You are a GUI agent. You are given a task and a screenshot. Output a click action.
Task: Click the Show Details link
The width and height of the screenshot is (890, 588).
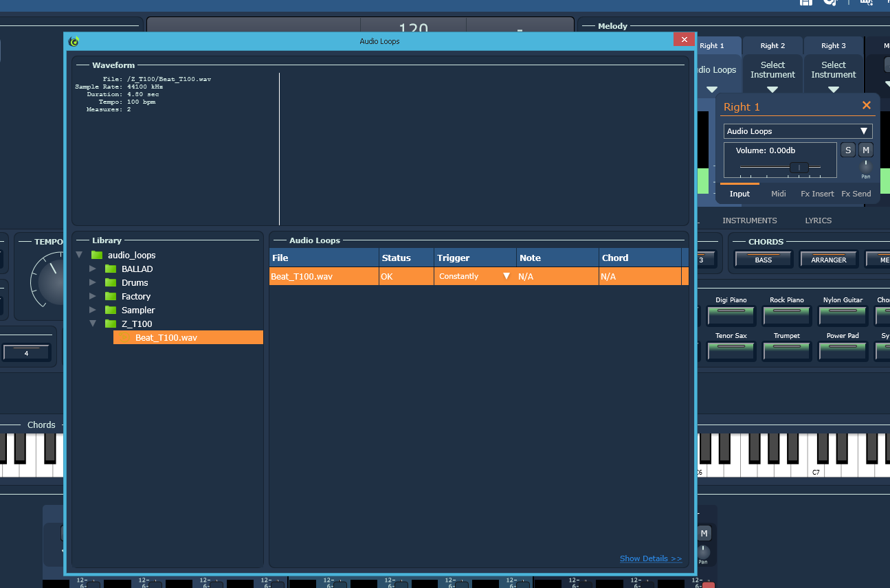point(651,558)
